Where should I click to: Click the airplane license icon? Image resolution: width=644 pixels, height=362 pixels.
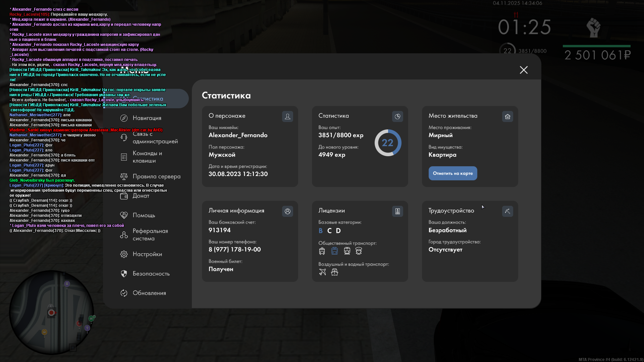click(322, 272)
